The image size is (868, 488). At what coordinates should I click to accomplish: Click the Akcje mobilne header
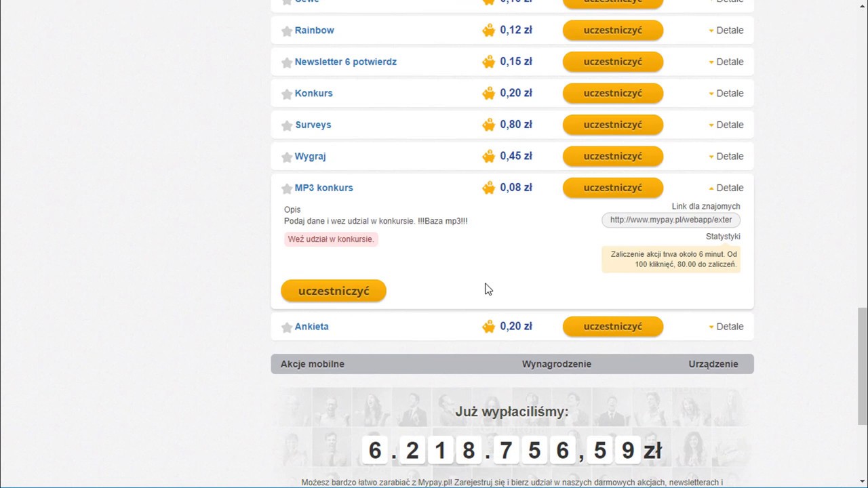coord(313,364)
